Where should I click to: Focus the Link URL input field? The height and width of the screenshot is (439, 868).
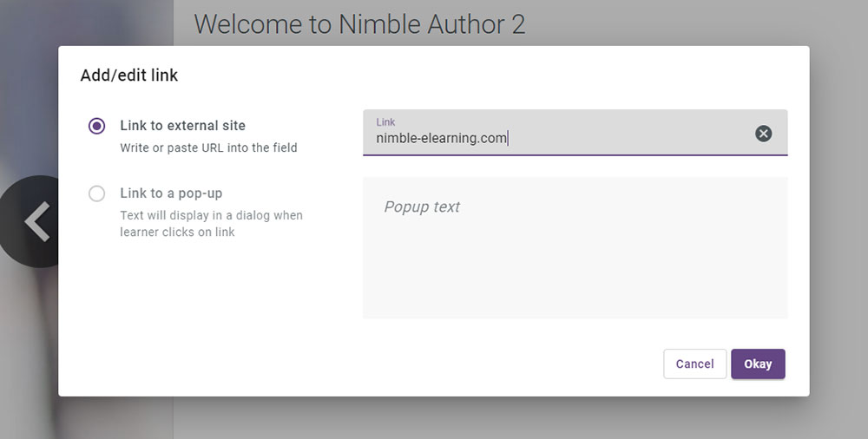(x=575, y=133)
